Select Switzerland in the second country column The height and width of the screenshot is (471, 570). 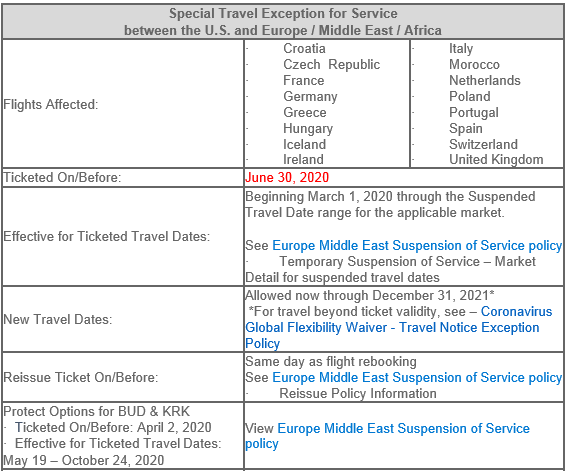pos(483,144)
